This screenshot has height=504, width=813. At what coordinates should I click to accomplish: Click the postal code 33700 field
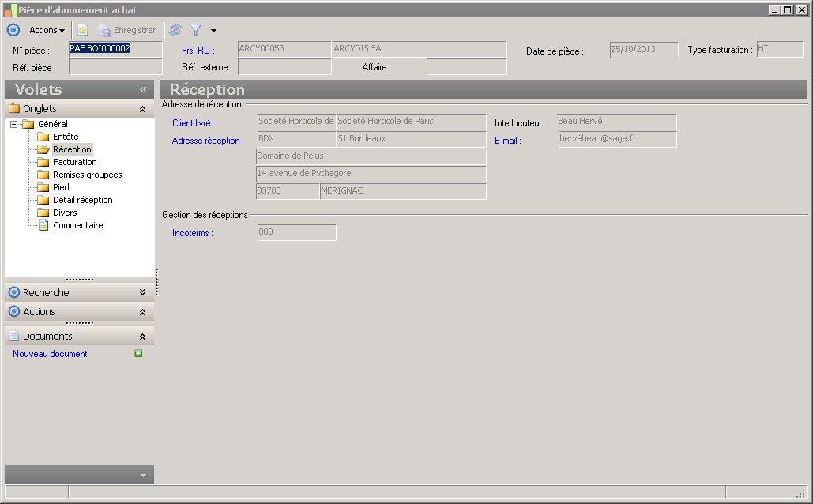288,191
